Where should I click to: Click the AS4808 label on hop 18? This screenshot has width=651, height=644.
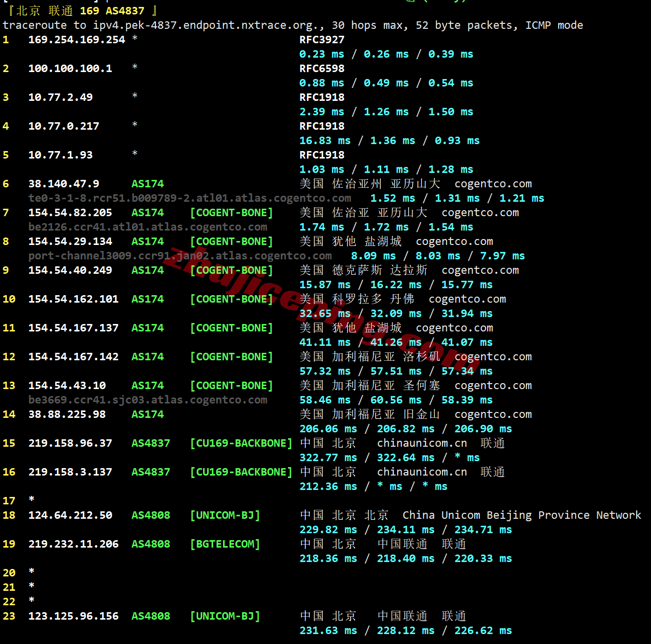(x=150, y=515)
